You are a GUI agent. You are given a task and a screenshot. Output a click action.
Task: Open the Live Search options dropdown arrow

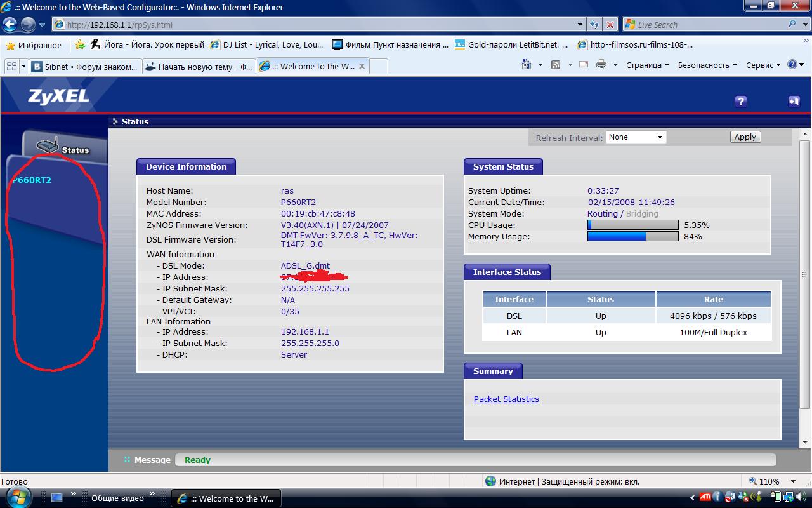pos(804,25)
